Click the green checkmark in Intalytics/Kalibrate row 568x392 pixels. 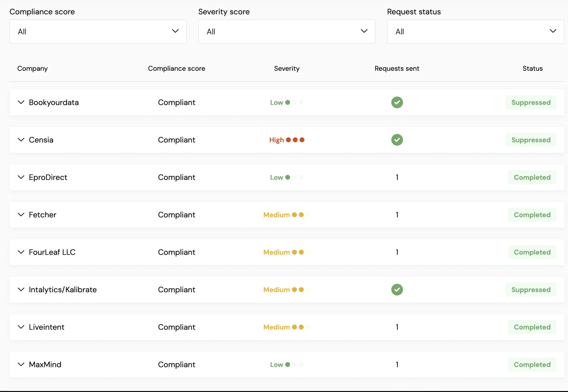397,290
